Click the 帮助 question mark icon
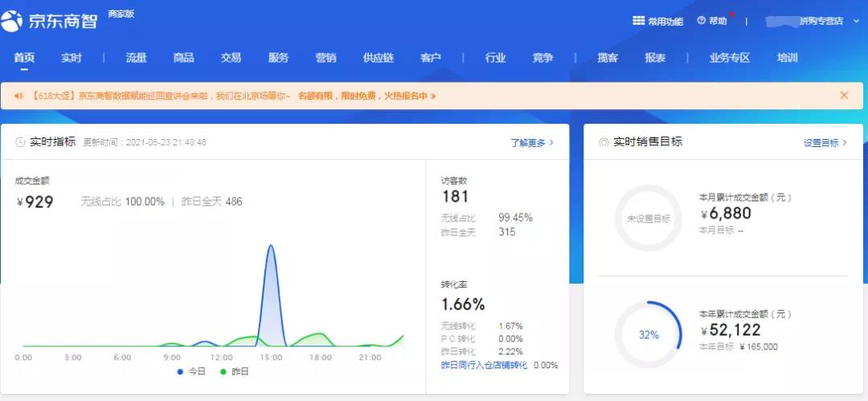The height and width of the screenshot is (401, 868). 702,21
